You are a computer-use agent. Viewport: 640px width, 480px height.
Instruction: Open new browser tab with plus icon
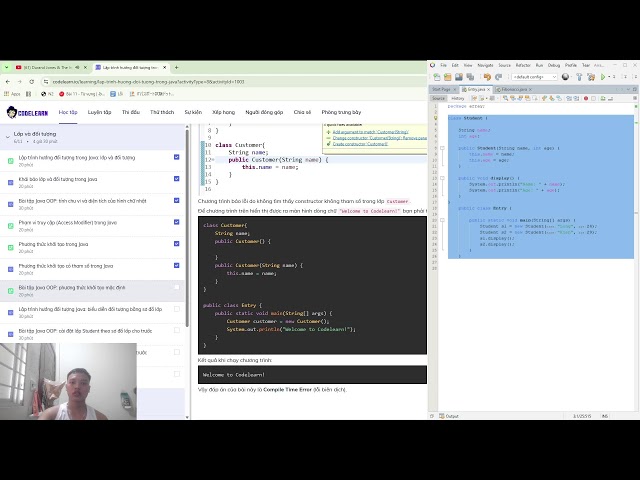[x=176, y=67]
